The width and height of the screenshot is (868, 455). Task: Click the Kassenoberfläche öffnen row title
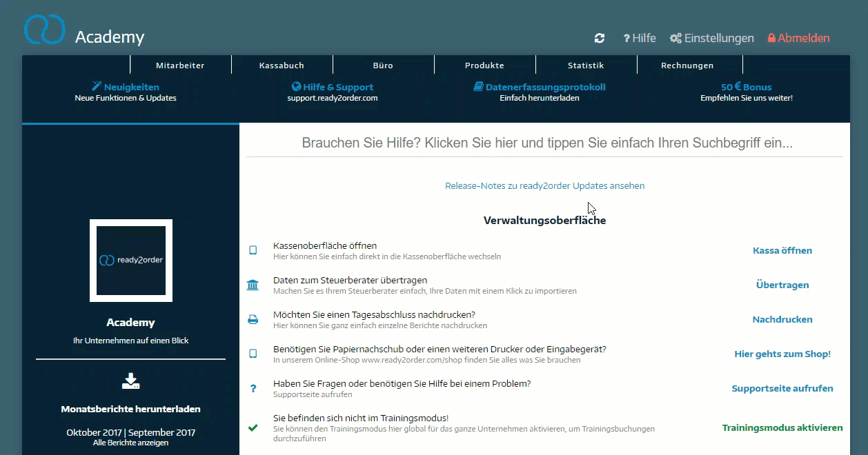point(325,245)
